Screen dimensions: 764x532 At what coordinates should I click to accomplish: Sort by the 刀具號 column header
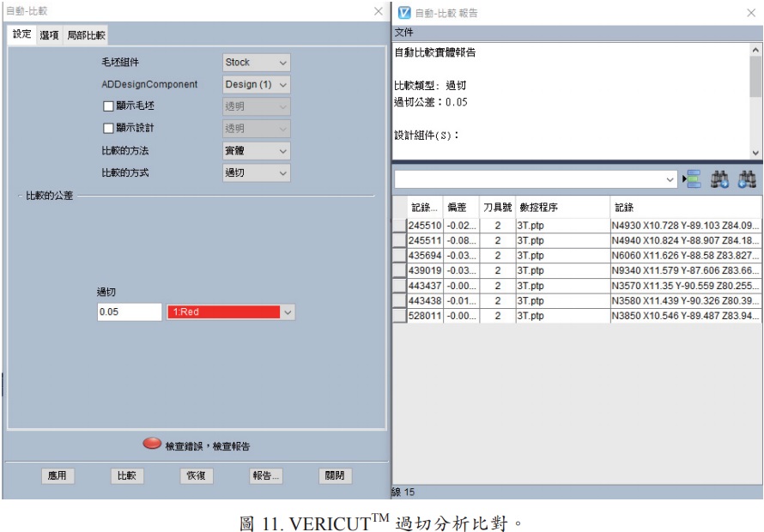point(498,208)
